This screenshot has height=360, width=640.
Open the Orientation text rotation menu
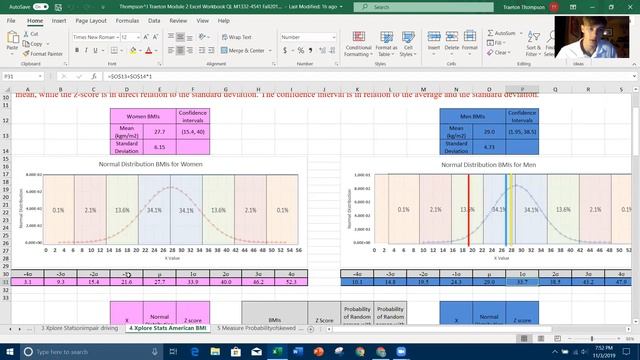pyautogui.click(x=203, y=37)
